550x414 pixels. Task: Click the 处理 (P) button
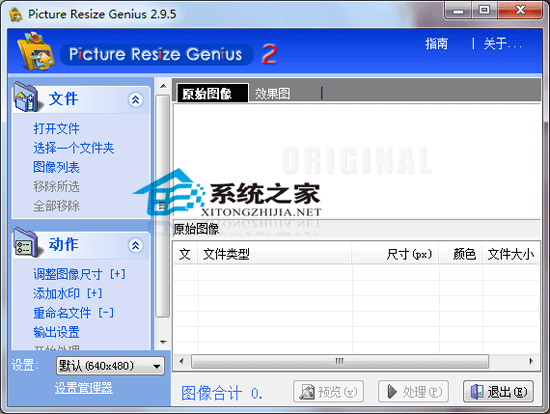[413, 392]
